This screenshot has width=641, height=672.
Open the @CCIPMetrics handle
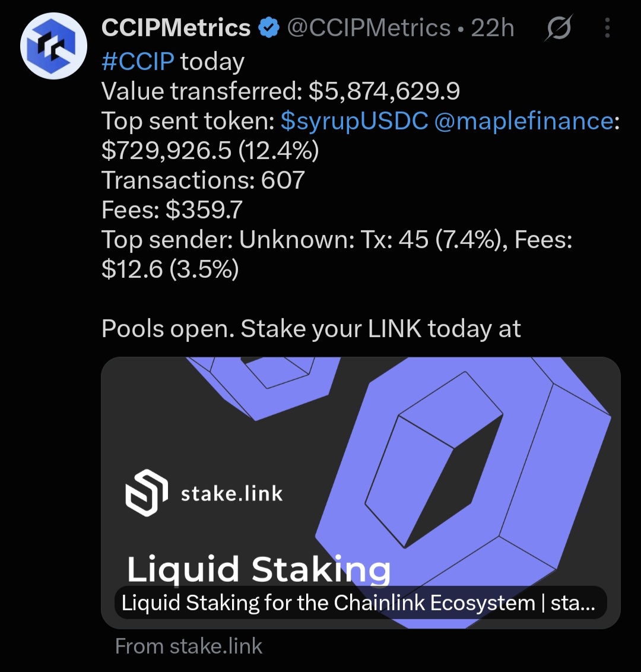[x=369, y=28]
